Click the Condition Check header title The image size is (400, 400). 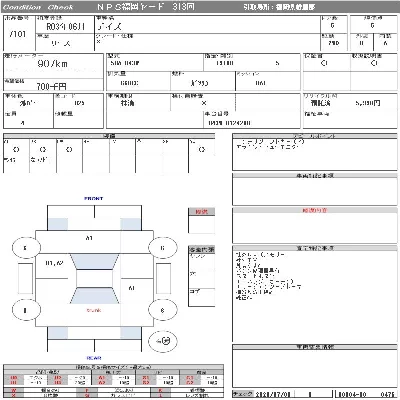[38, 7]
